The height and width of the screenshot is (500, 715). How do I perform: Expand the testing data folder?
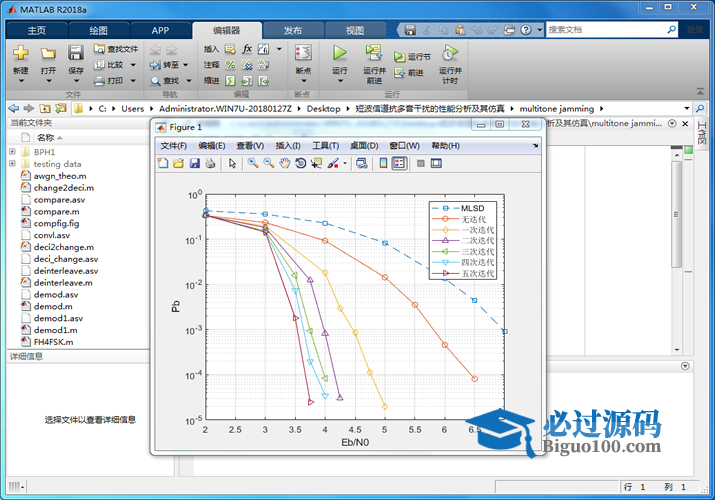click(12, 164)
